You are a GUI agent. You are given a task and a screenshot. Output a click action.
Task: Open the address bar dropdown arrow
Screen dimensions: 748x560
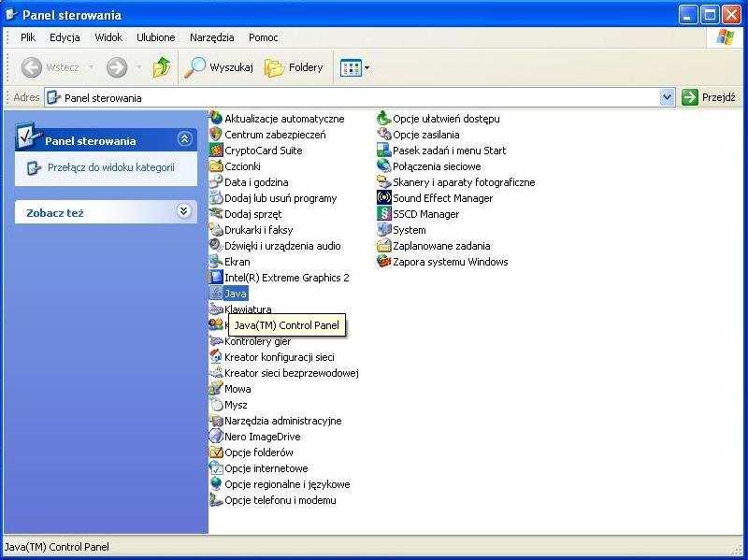coord(667,97)
